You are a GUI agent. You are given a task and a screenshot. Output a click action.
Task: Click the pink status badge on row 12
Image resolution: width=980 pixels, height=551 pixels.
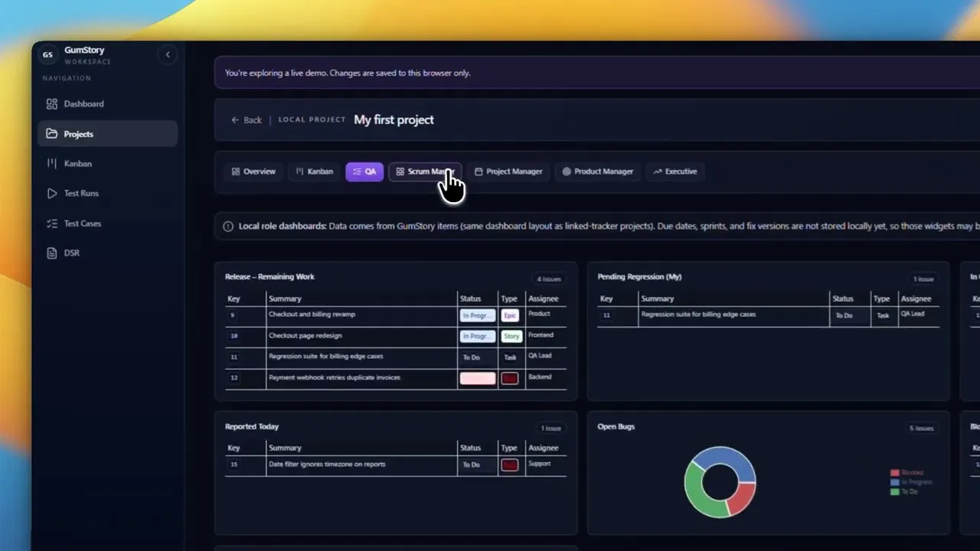[x=478, y=378]
